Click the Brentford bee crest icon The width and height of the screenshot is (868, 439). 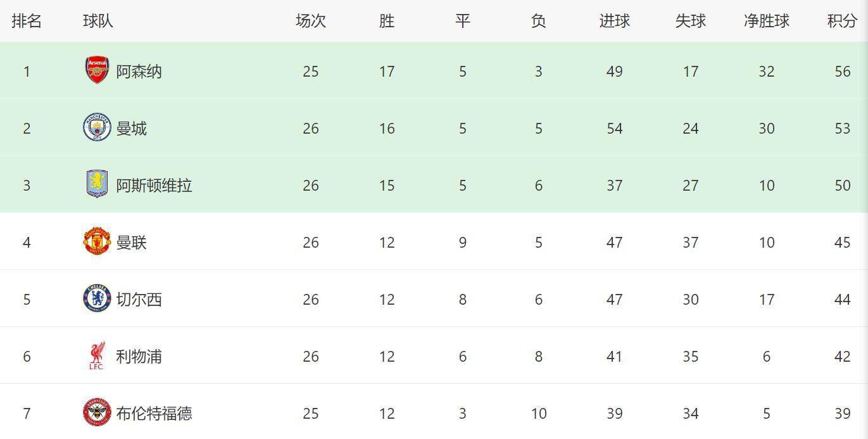pyautogui.click(x=97, y=413)
